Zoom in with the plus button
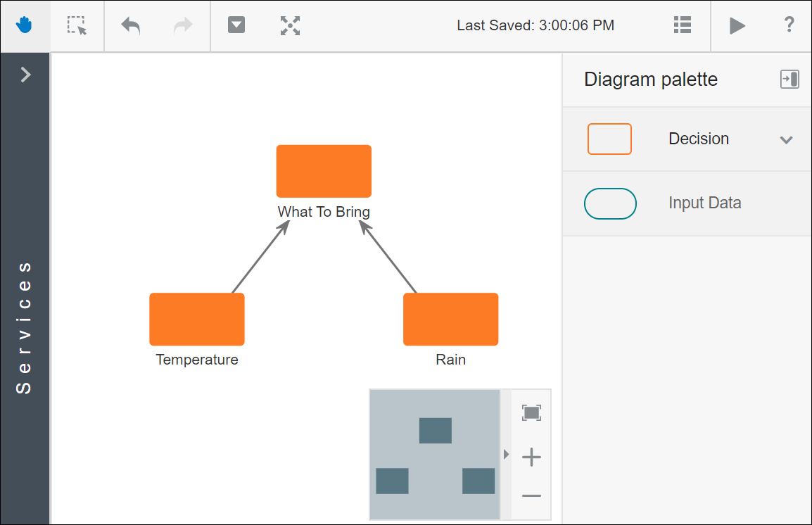 (531, 458)
